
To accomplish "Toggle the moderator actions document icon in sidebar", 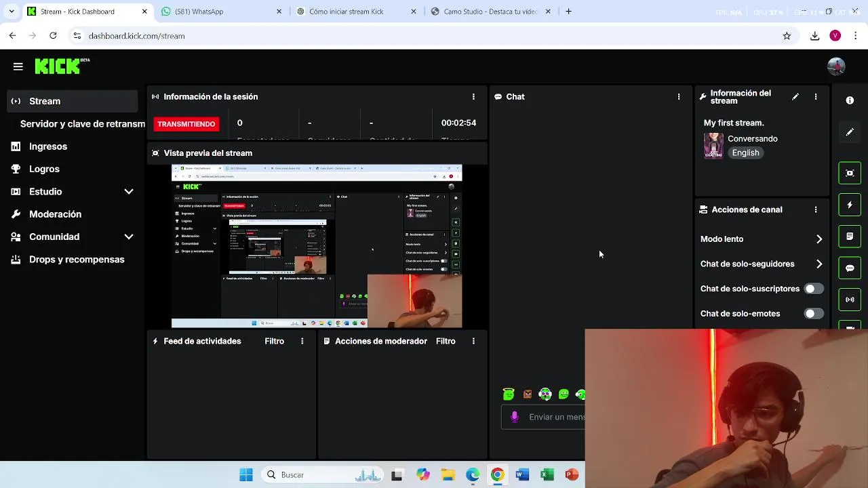I will click(x=850, y=237).
